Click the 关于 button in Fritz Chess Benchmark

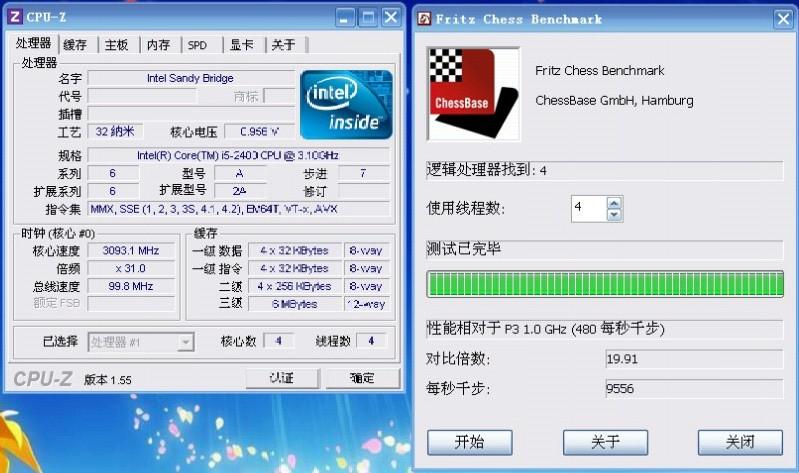(x=605, y=442)
